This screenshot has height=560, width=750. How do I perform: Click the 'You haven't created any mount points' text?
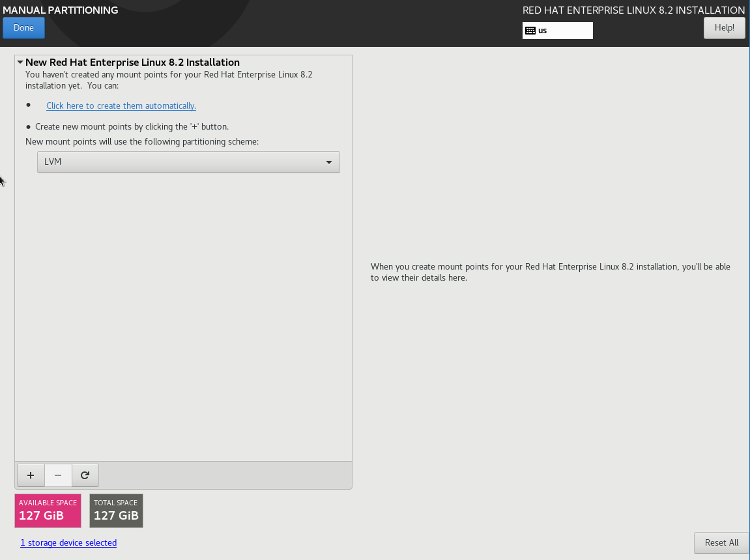(169, 80)
